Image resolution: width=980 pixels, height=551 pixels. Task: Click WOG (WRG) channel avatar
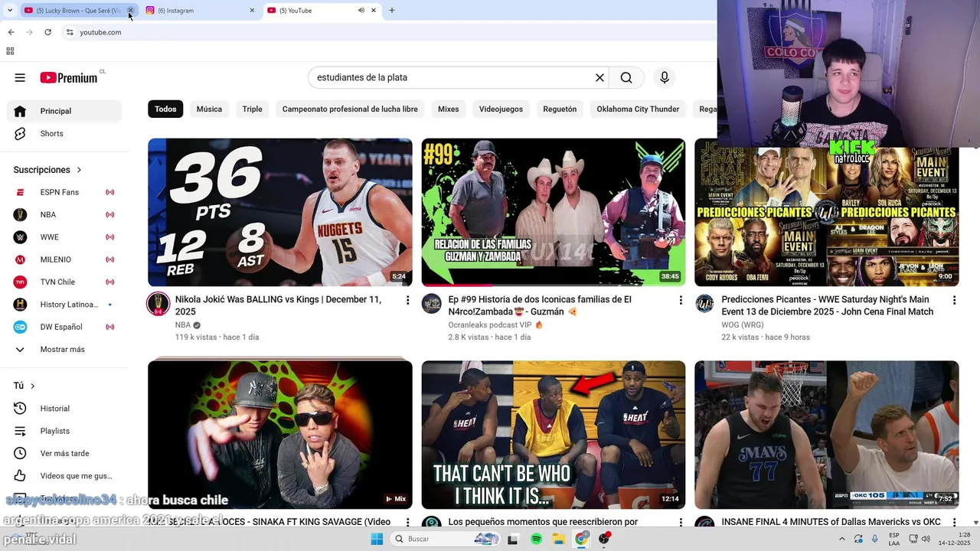(x=705, y=304)
